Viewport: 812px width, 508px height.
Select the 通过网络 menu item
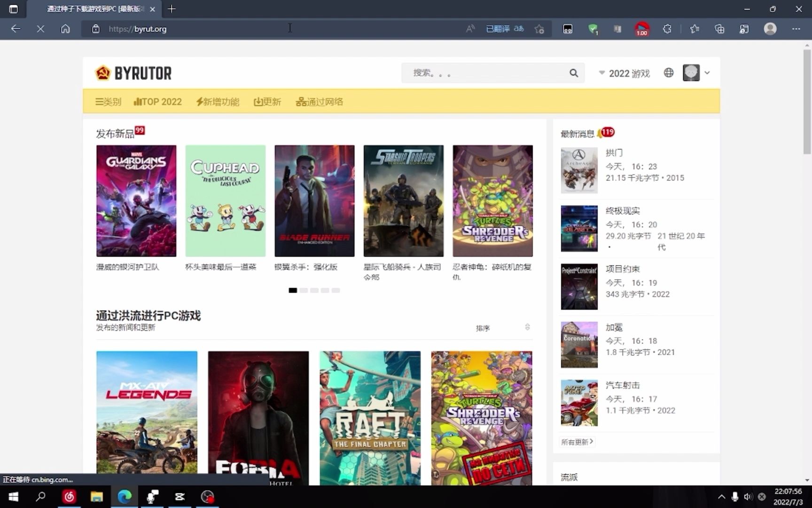320,102
